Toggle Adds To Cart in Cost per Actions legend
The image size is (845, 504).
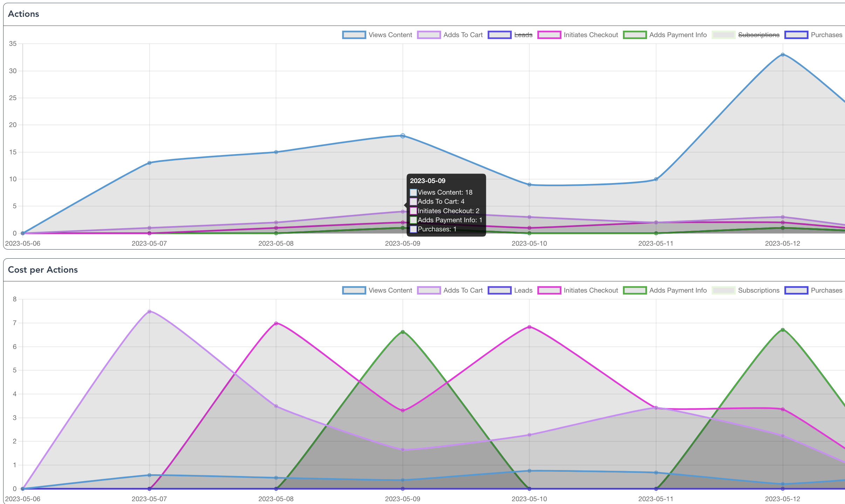(463, 290)
